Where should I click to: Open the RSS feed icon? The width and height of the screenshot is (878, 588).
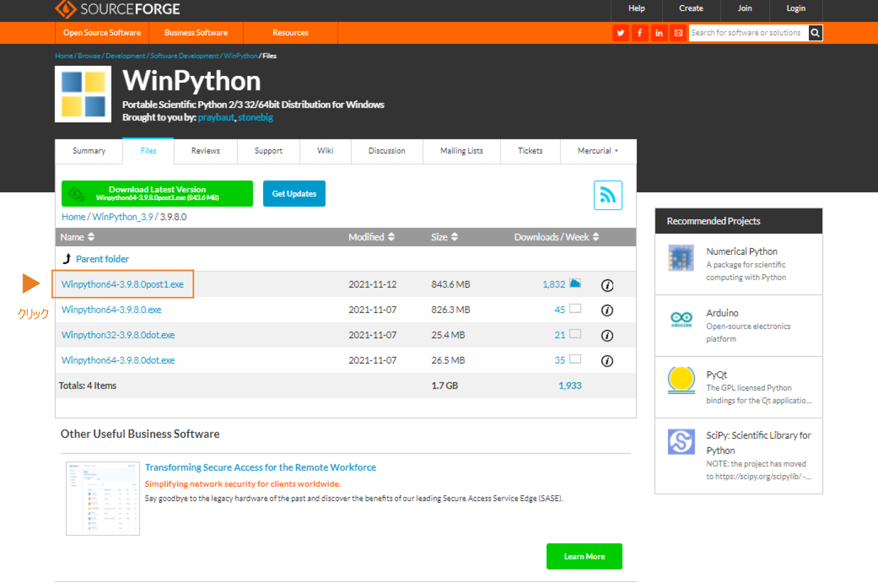[x=608, y=195]
